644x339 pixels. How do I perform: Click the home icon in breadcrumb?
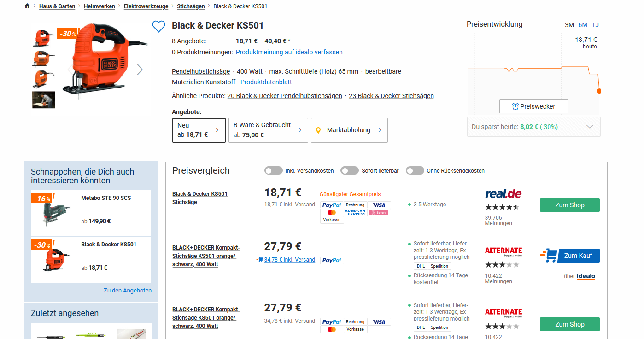click(27, 6)
